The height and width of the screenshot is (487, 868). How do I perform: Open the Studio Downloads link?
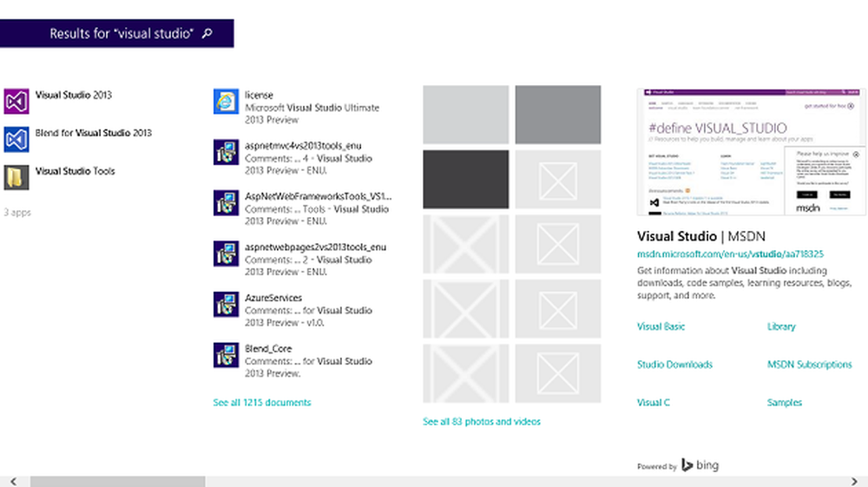pyautogui.click(x=674, y=365)
